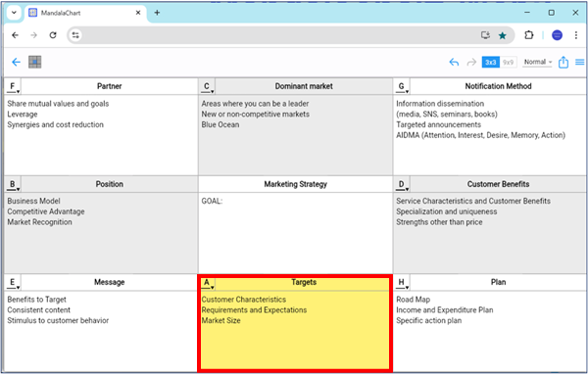Click 'Competitive Advantage' line
The image size is (588, 374).
[46, 211]
